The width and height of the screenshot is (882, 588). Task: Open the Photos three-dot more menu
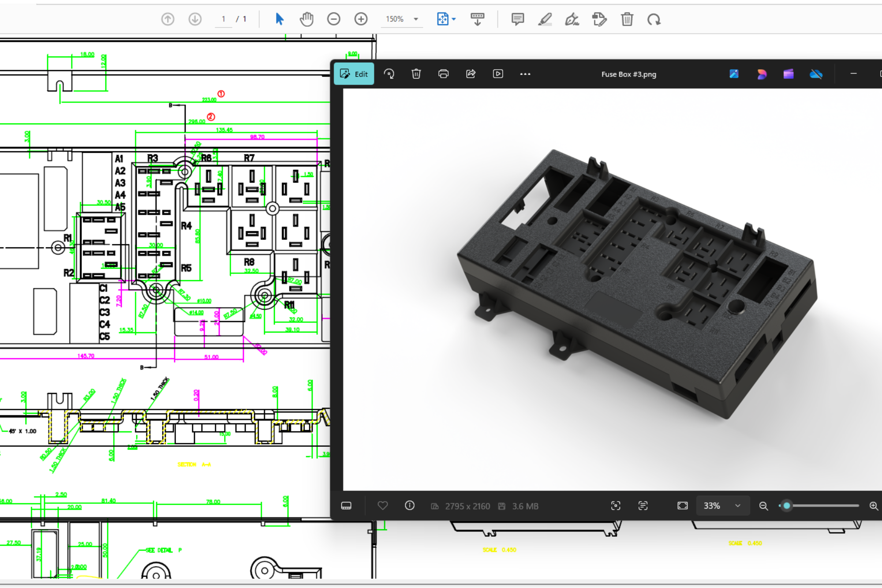click(525, 74)
